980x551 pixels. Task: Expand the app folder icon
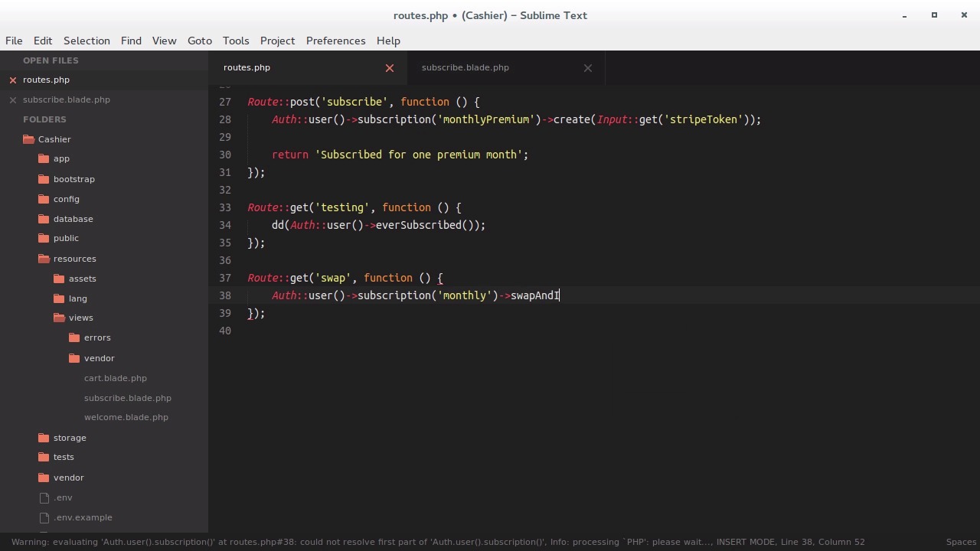click(44, 159)
